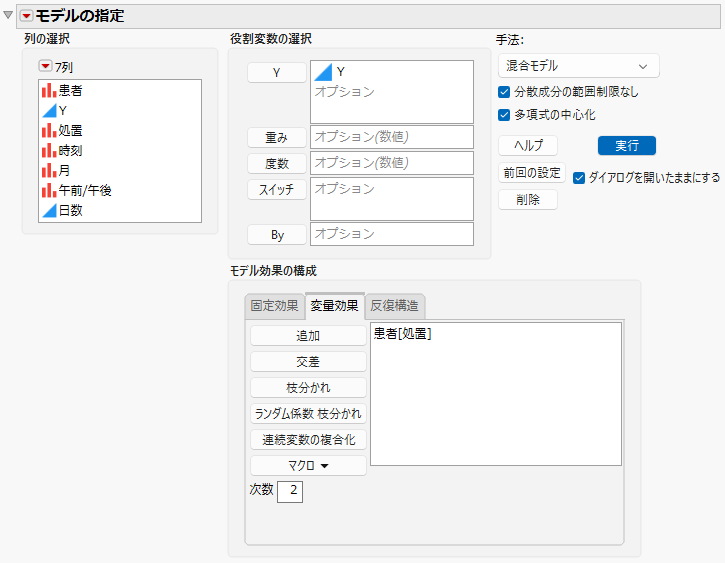Select the Y entry in the column list
The width and height of the screenshot is (725, 563).
[x=63, y=110]
